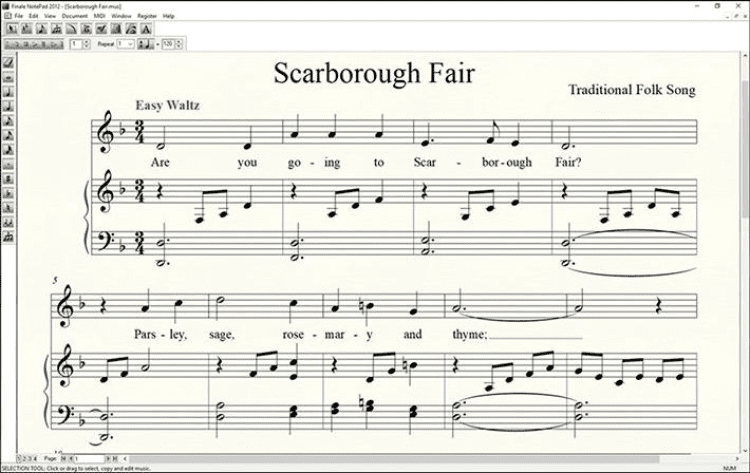Open the Window menu

pos(121,16)
